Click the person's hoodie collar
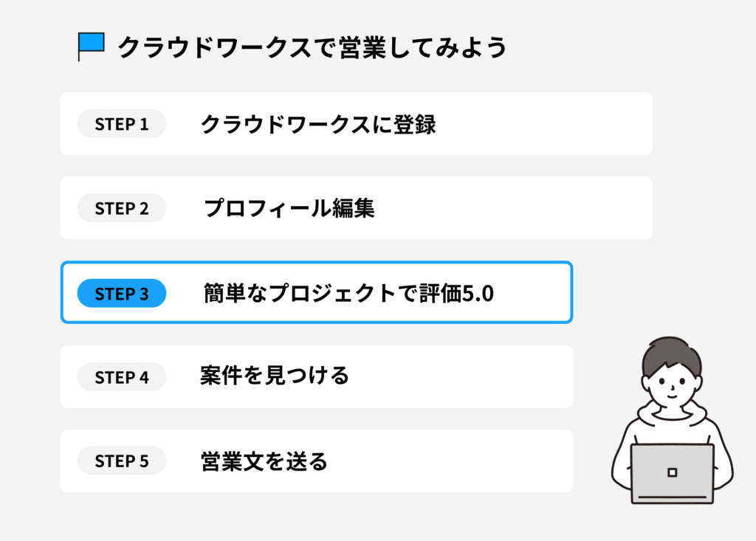 point(671,418)
